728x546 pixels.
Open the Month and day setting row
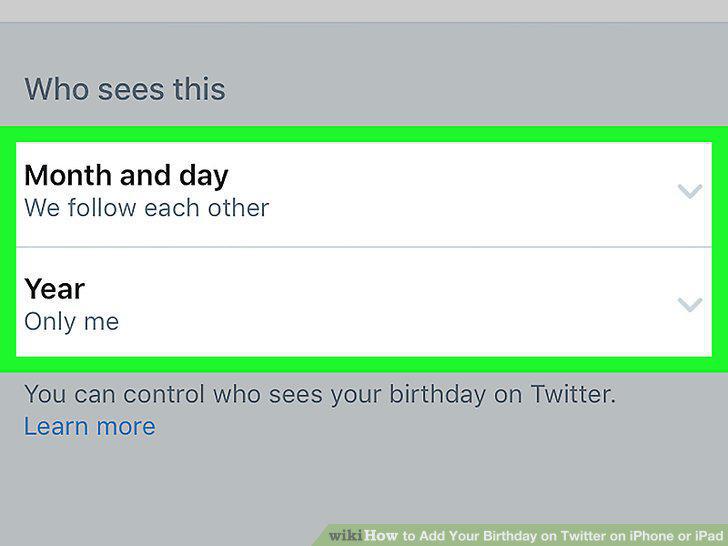pyautogui.click(x=364, y=194)
